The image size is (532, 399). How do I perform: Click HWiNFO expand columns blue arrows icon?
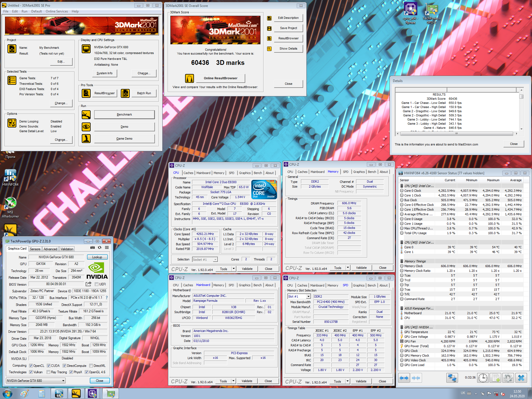click(x=404, y=378)
